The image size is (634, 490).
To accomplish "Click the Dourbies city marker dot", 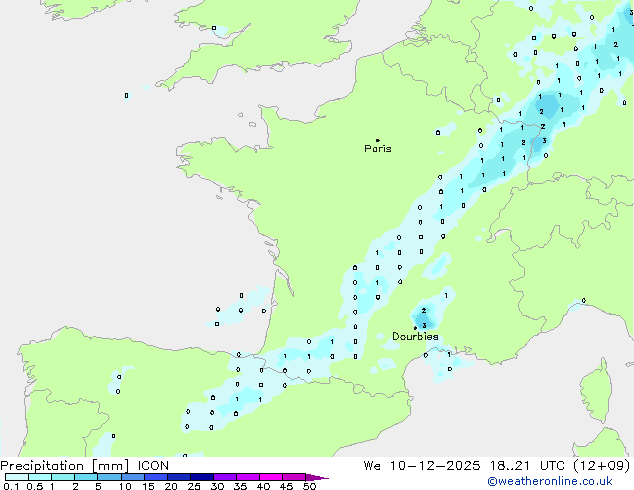I will click(x=415, y=328).
